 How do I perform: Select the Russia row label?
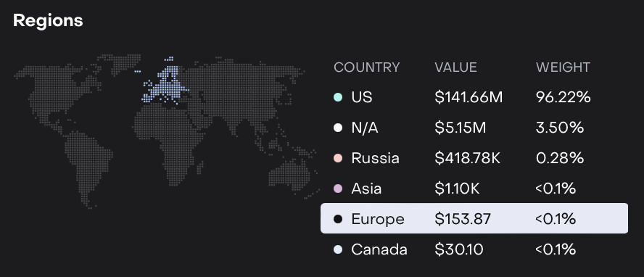(375, 158)
